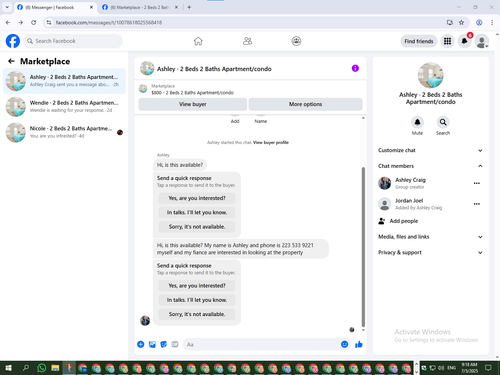Click the back arrow beside Marketplace

(x=11, y=61)
